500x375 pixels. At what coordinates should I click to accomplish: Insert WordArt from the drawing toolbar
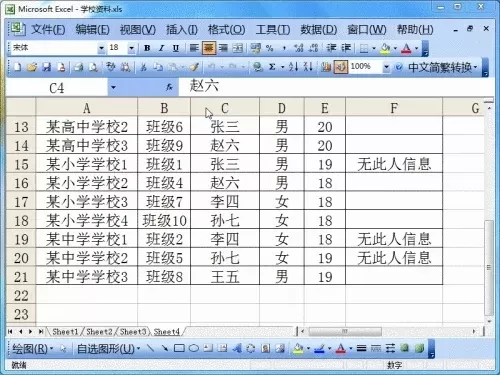point(237,349)
